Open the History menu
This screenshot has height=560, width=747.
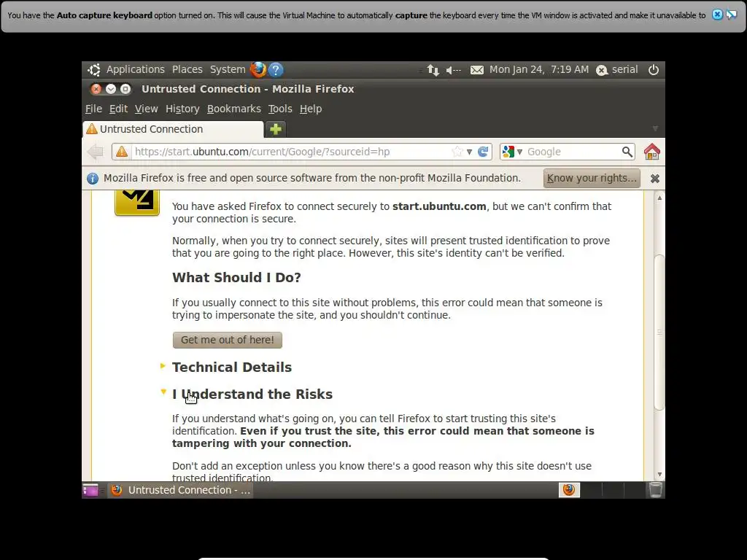[x=182, y=109]
